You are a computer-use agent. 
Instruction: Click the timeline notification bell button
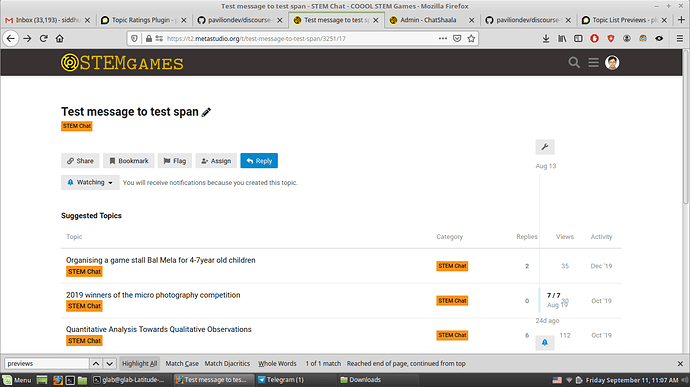coord(545,343)
